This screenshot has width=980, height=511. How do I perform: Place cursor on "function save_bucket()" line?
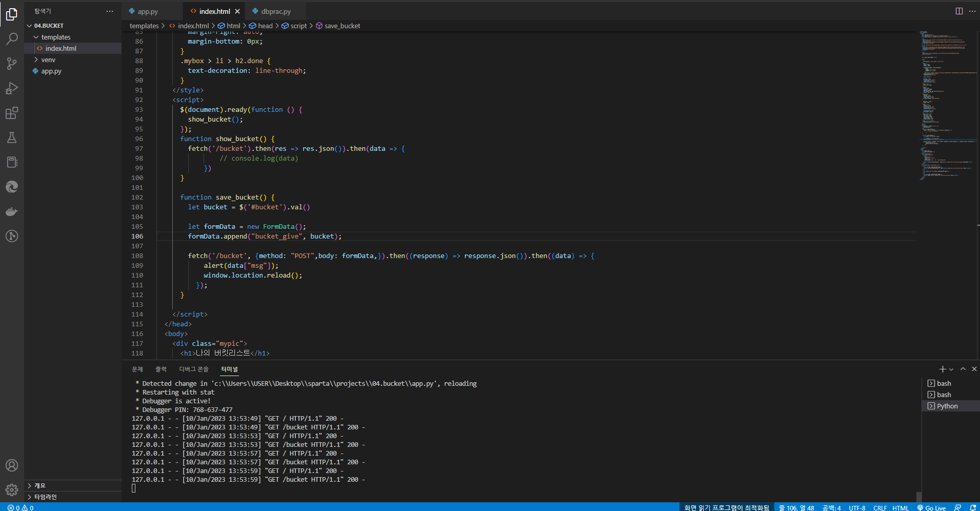click(x=227, y=198)
